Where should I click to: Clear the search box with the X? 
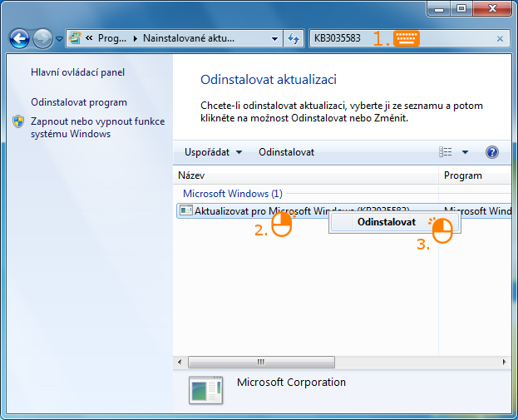pyautogui.click(x=500, y=38)
